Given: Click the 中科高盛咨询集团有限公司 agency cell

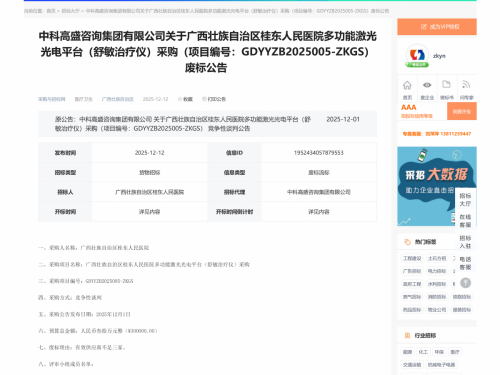Looking at the screenshot, I should [x=319, y=192].
